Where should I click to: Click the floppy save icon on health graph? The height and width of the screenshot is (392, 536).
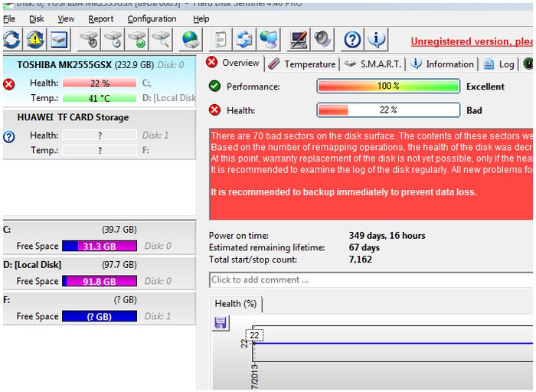pyautogui.click(x=221, y=323)
